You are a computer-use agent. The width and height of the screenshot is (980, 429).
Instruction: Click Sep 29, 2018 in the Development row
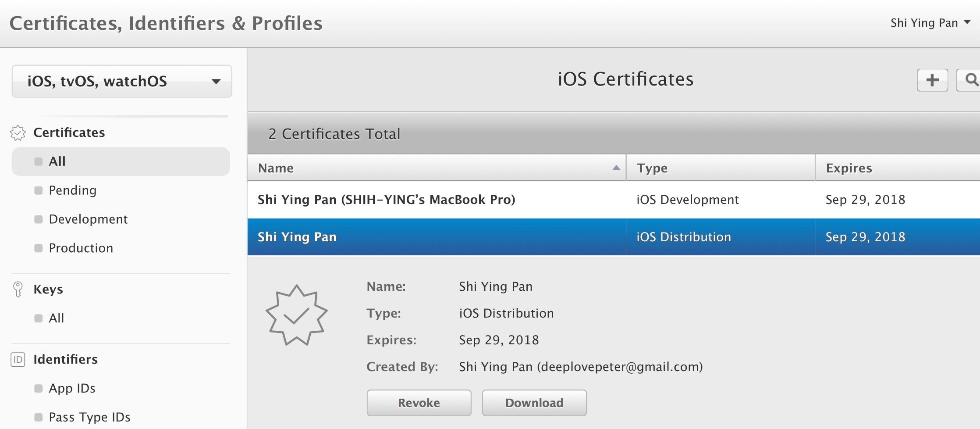tap(865, 200)
